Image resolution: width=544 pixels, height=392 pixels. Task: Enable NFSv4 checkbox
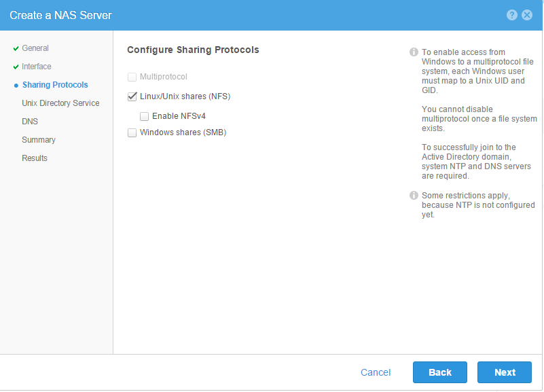tap(145, 116)
